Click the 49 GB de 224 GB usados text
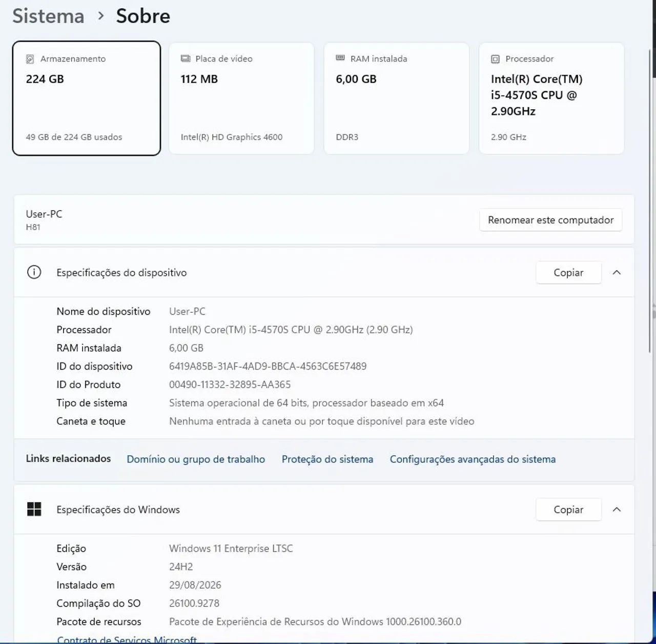Viewport: 656px width, 644px height. (74, 137)
